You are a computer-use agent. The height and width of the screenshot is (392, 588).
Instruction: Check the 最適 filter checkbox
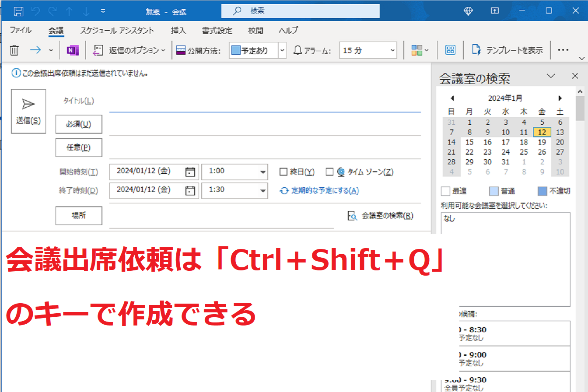(445, 191)
